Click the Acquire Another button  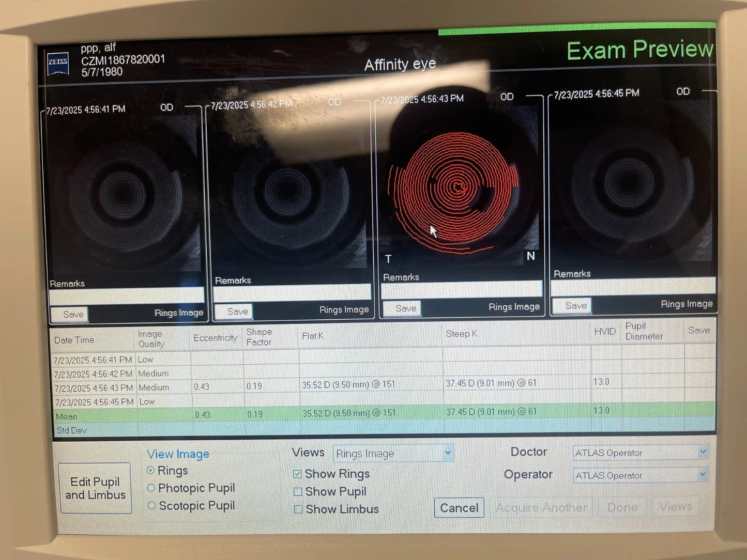pos(541,507)
